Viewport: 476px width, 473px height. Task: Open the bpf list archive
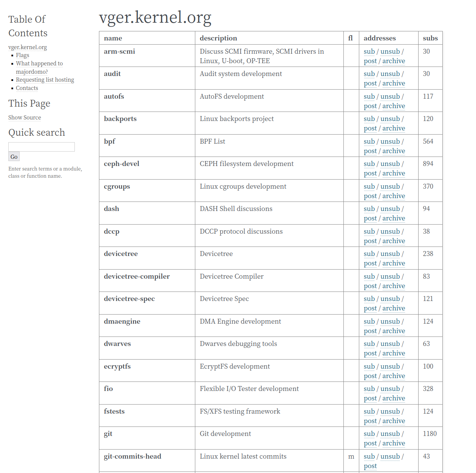[x=394, y=151]
